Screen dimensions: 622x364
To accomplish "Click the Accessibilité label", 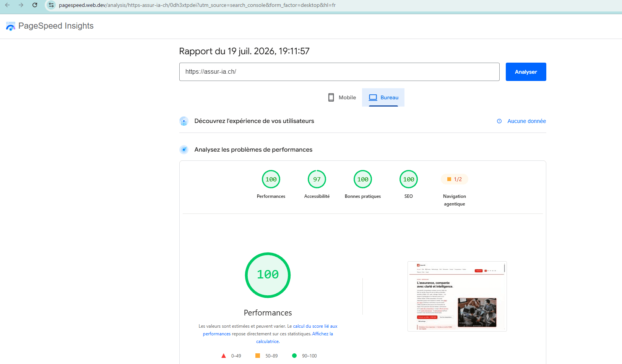I will point(317,196).
